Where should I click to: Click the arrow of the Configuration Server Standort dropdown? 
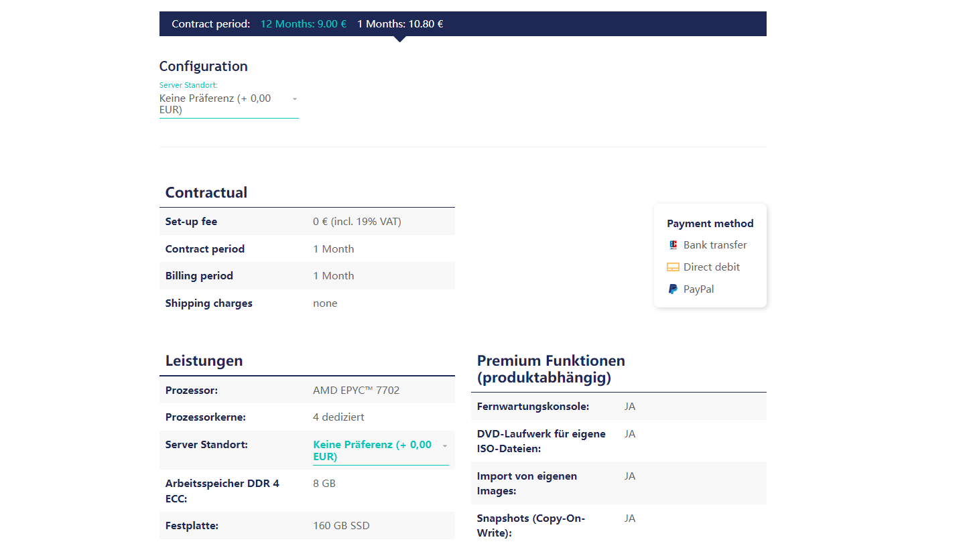click(x=295, y=98)
